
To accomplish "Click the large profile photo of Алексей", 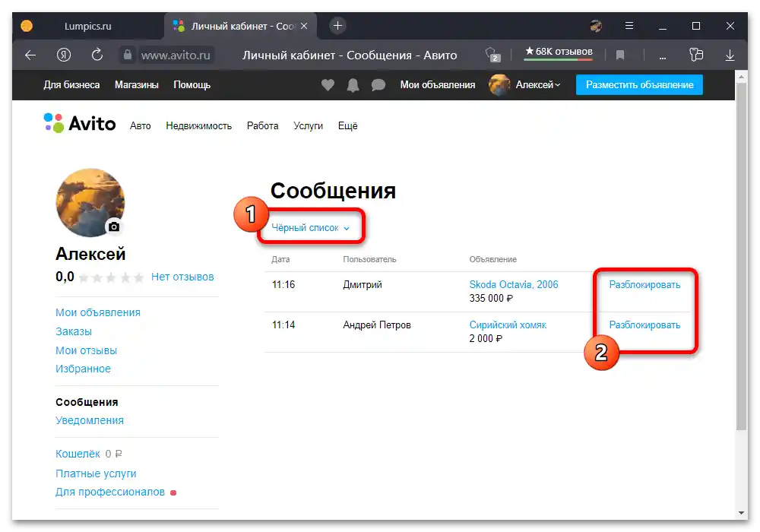I will [90, 202].
